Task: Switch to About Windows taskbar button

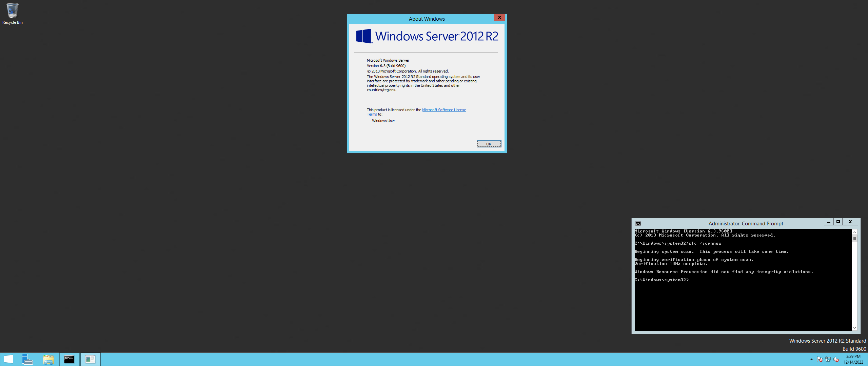Action: [x=91, y=359]
